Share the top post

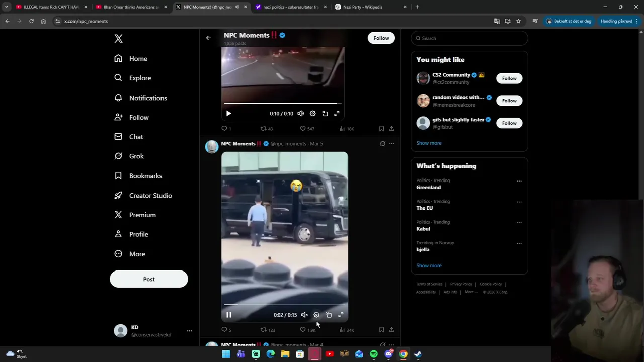[391, 129]
